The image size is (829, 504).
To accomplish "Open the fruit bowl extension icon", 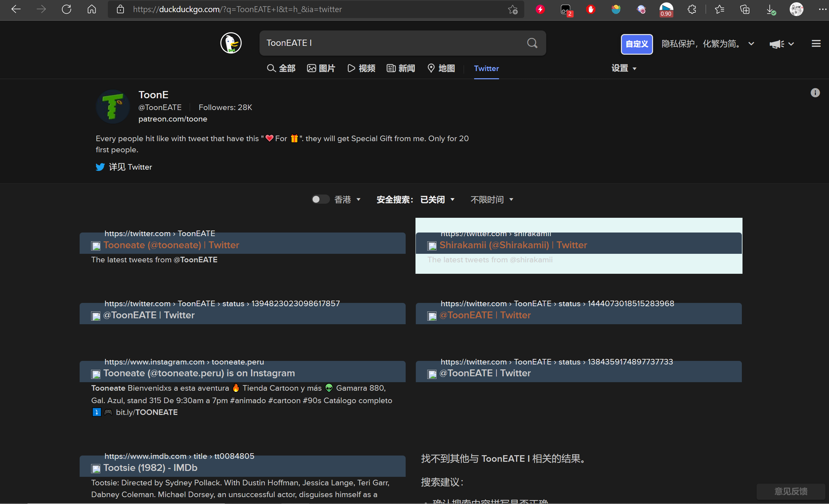I will coord(616,9).
